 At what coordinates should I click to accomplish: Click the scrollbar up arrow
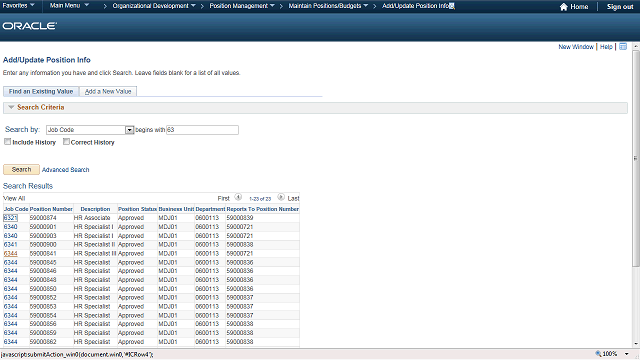coord(636,47)
